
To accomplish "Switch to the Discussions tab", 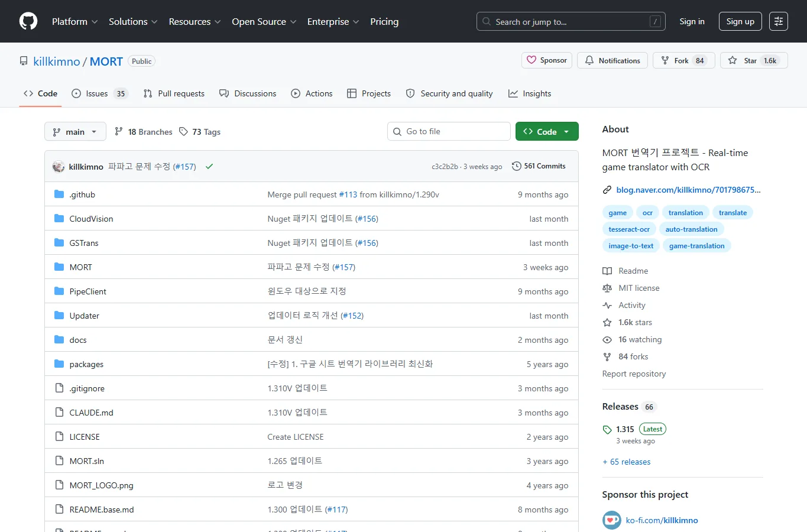I will [248, 93].
